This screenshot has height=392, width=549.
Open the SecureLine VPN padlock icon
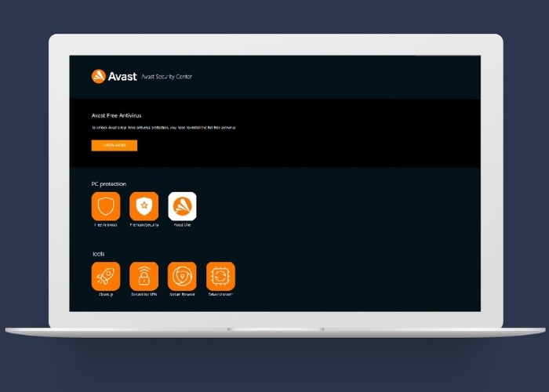coord(144,276)
